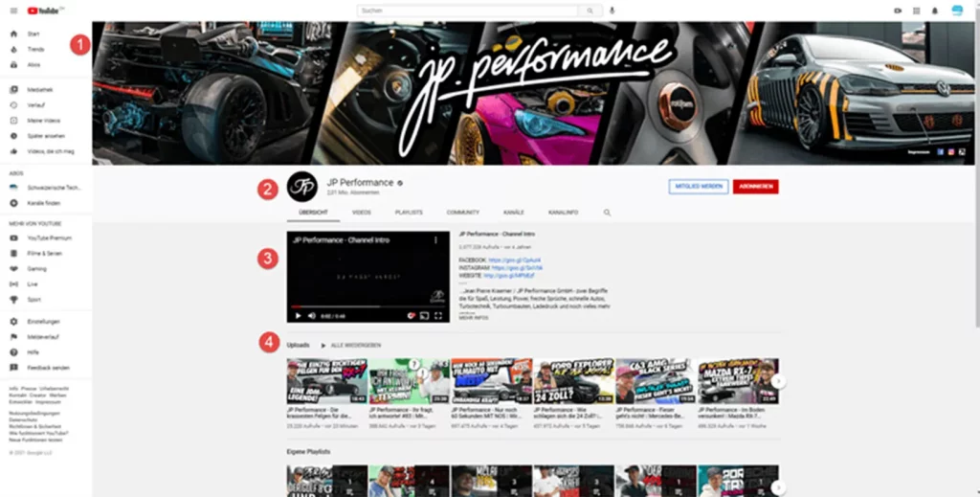980x497 pixels.
Task: Open the Website goo.gl link
Action: click(x=509, y=276)
